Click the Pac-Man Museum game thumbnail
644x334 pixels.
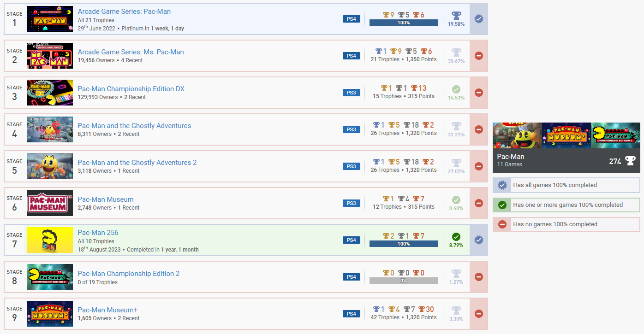coord(50,203)
